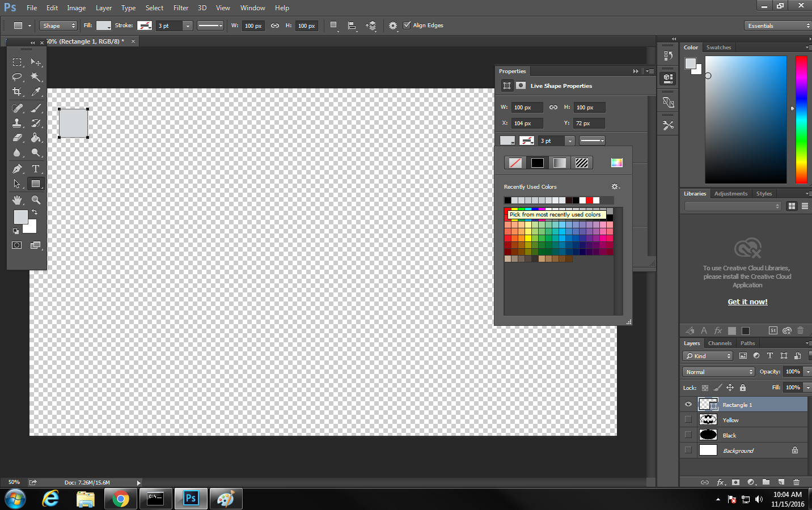
Task: Toggle the pixel layer filter
Action: click(x=743, y=356)
